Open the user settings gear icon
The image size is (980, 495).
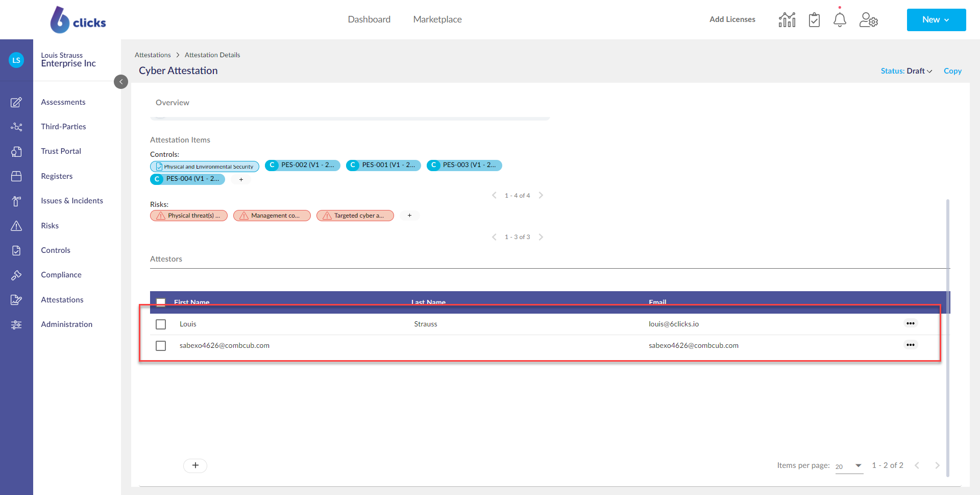click(x=868, y=20)
